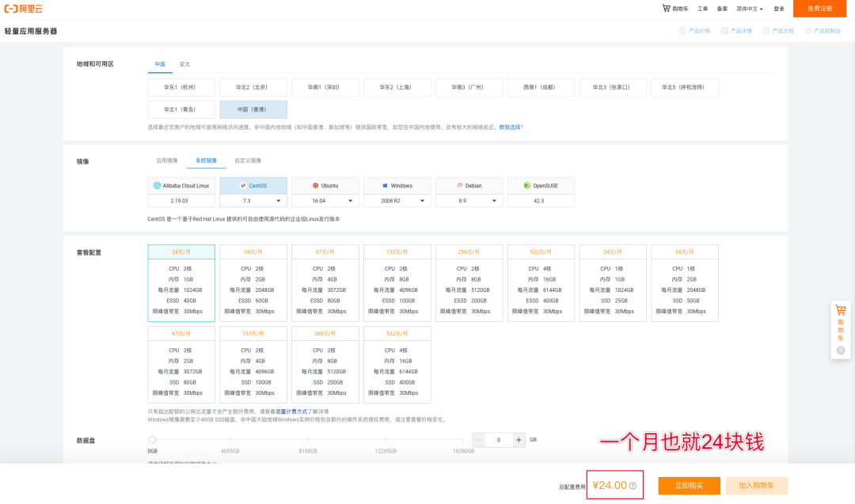Choose region 华北3（张家口）
Screen dimensions: 855x504
pyautogui.click(x=613, y=87)
